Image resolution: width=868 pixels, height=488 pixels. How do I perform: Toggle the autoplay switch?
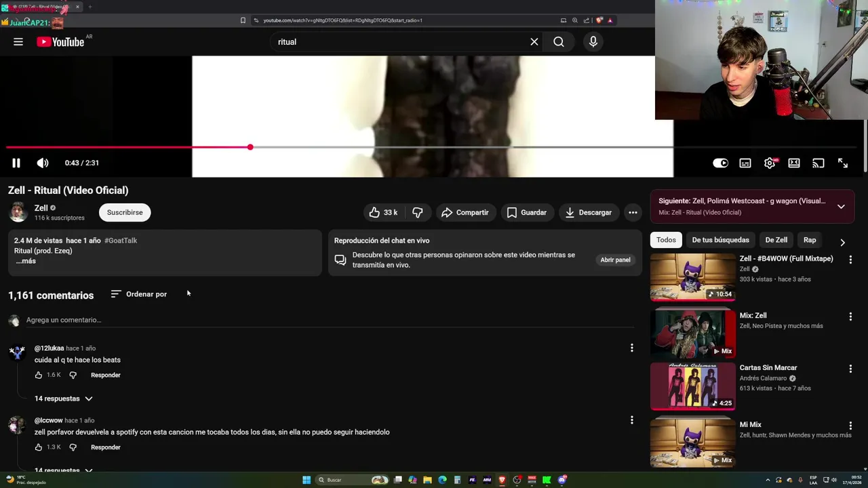coord(720,163)
